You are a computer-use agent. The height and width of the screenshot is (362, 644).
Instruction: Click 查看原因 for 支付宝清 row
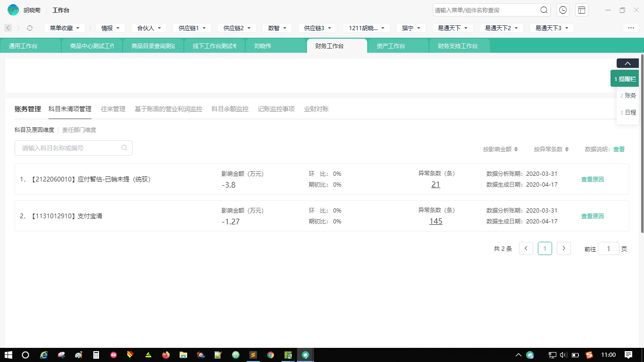592,216
